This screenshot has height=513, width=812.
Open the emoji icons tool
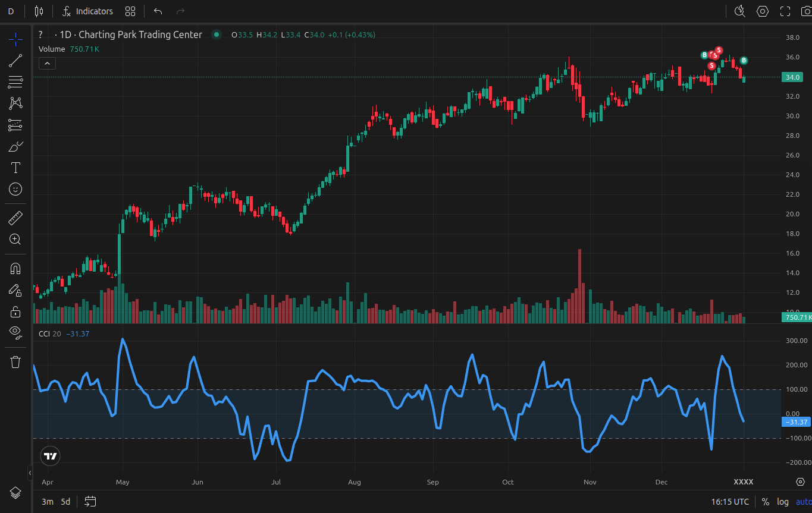(15, 189)
